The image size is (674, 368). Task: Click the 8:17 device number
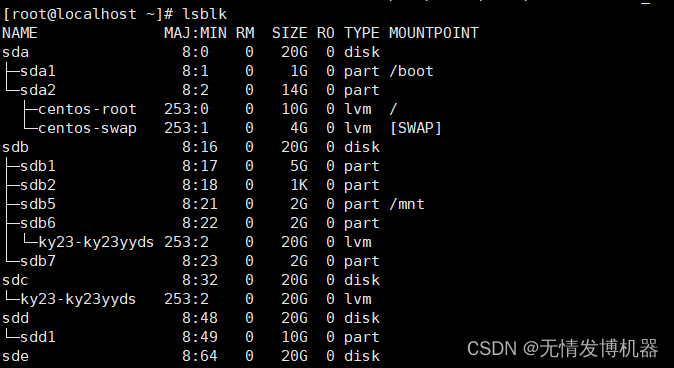click(x=200, y=166)
